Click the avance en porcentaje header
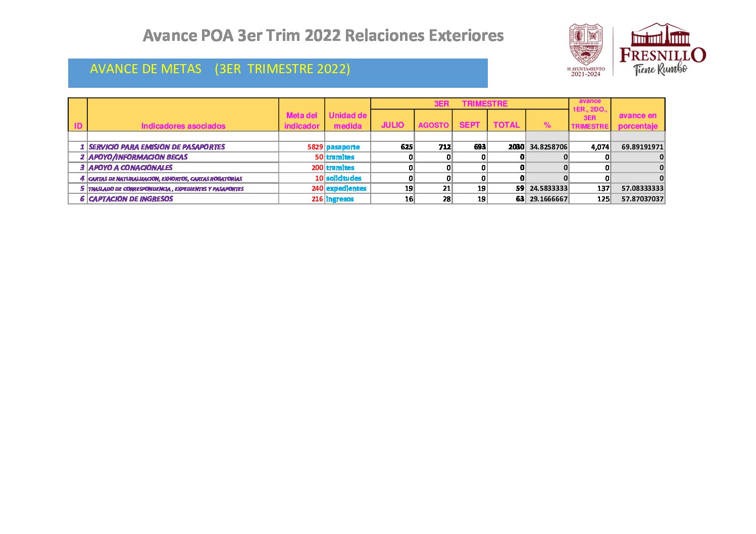The width and height of the screenshot is (756, 534). pos(637,121)
